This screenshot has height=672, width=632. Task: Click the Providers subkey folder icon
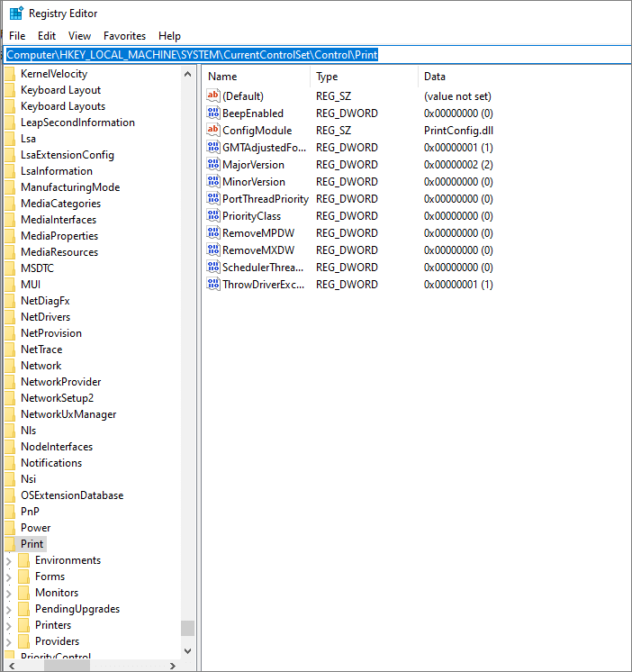[24, 641]
